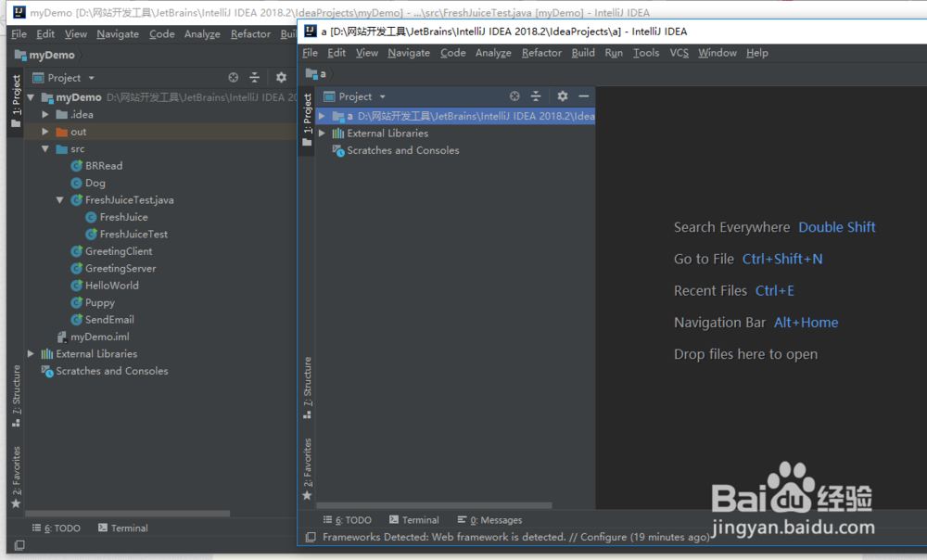
Task: Open the Tools menu in window a
Action: pyautogui.click(x=646, y=53)
